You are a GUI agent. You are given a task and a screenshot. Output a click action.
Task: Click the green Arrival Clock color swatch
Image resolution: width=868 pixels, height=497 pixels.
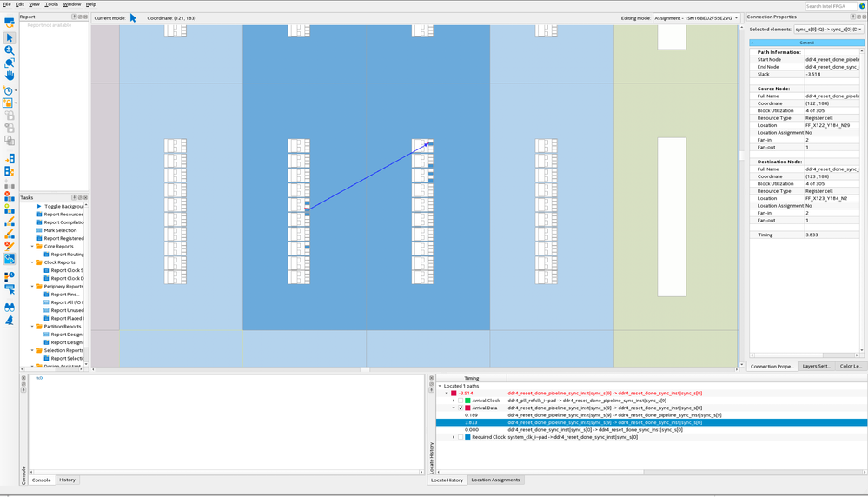[x=467, y=401]
